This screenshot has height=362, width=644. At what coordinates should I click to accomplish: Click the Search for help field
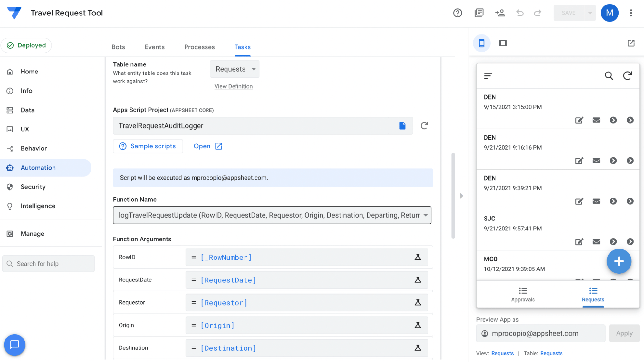coord(48,264)
